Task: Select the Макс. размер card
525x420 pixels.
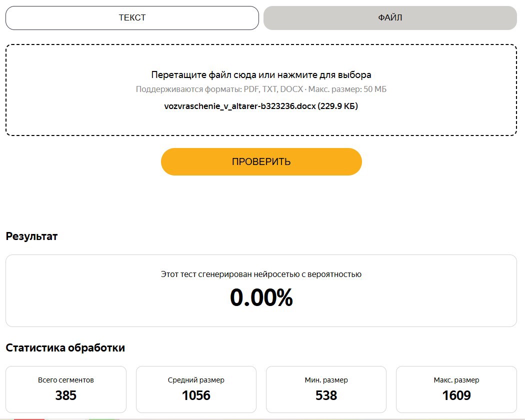Action: (456, 389)
